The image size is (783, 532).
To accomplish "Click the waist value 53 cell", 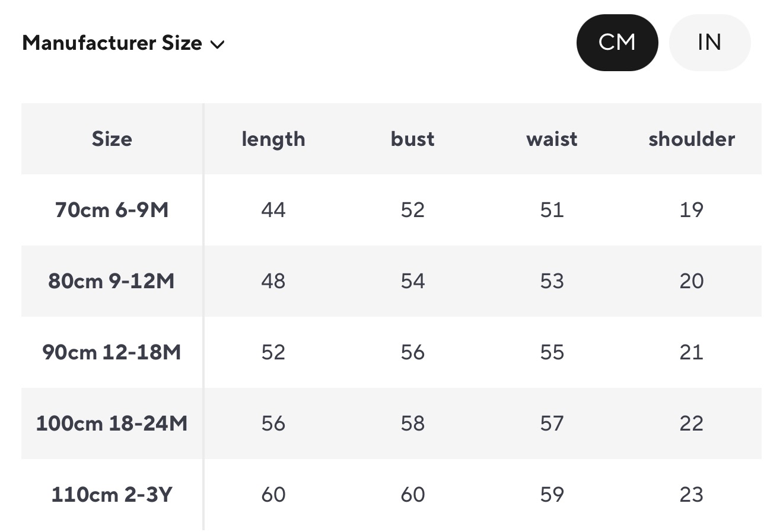I will pyautogui.click(x=552, y=281).
